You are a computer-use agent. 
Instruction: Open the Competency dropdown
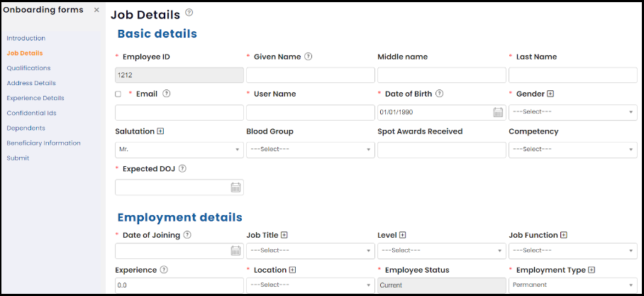[x=573, y=150]
